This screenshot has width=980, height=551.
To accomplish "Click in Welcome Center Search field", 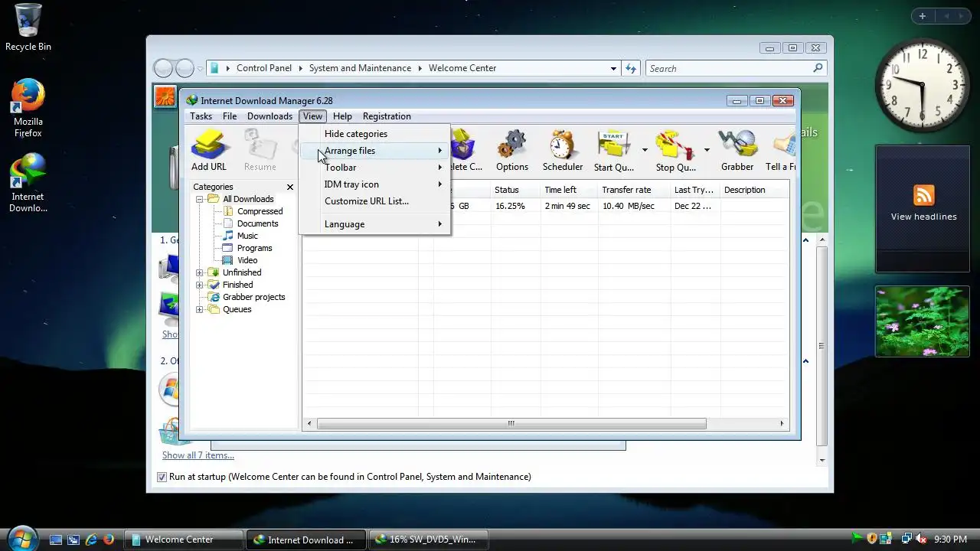I will pos(727,68).
